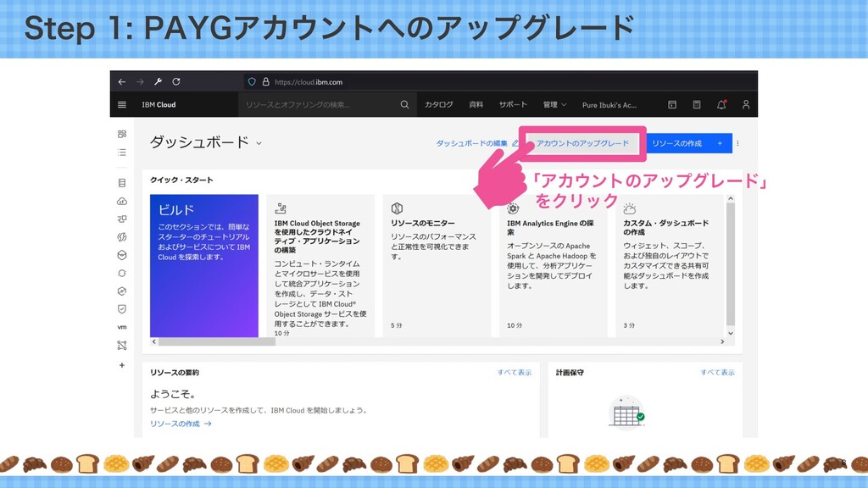This screenshot has height=488, width=868.
Task: Open the cloud upload icon in sidebar
Action: pos(122,202)
